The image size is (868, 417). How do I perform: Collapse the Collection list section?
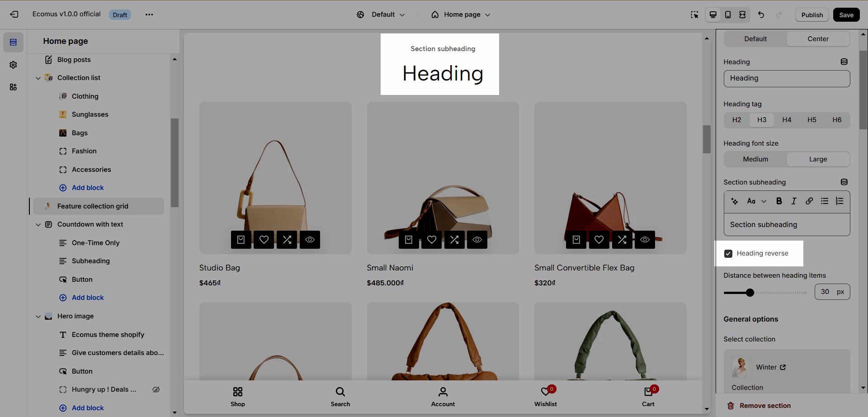38,78
